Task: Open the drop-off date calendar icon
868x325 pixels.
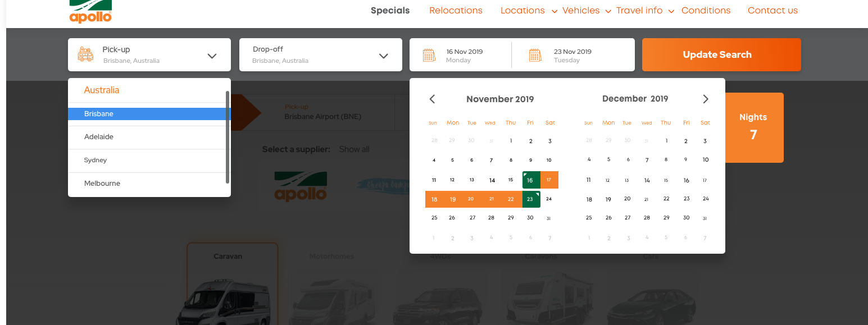Action: coord(535,55)
